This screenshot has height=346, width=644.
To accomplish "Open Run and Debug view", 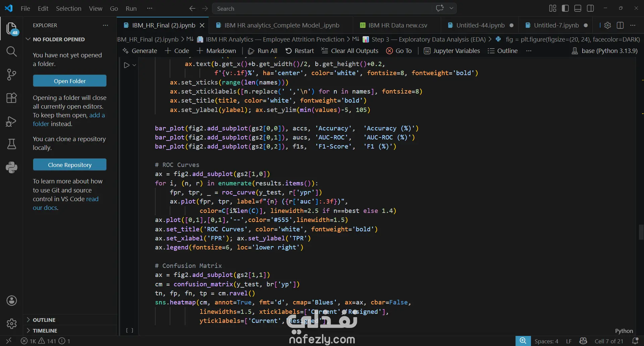I will click(12, 121).
